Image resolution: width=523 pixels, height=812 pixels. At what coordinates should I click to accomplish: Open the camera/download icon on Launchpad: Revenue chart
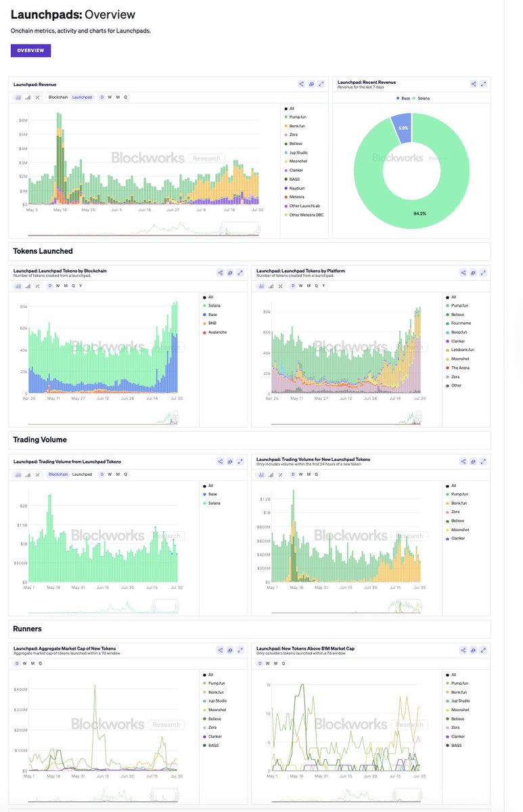(x=311, y=84)
